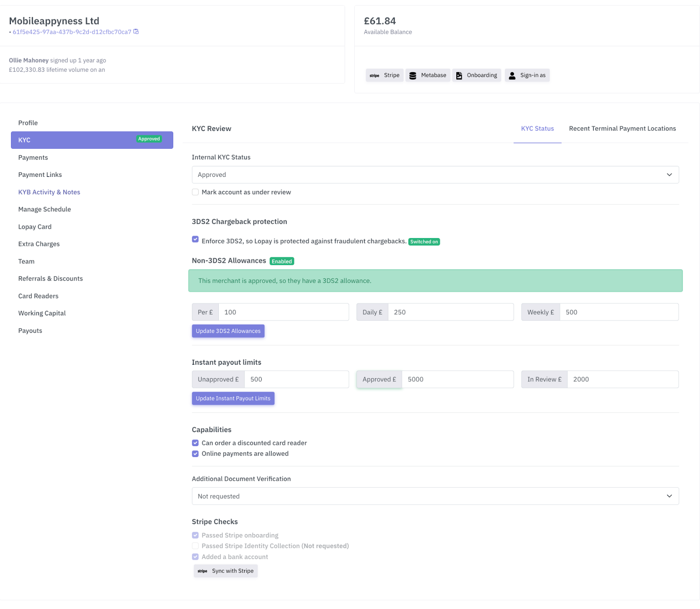Uncheck Enforce 3DS2 chargeback protection
The width and height of the screenshot is (700, 609).
coord(196,239)
